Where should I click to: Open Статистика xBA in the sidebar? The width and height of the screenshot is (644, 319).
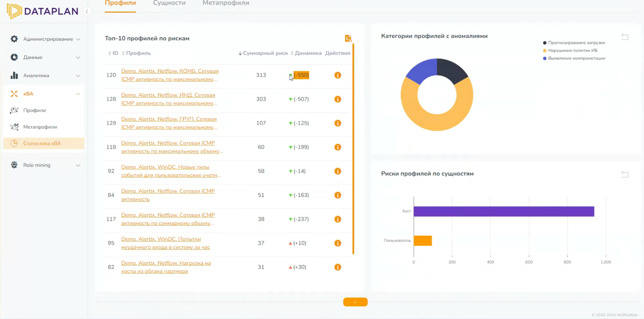(44, 143)
